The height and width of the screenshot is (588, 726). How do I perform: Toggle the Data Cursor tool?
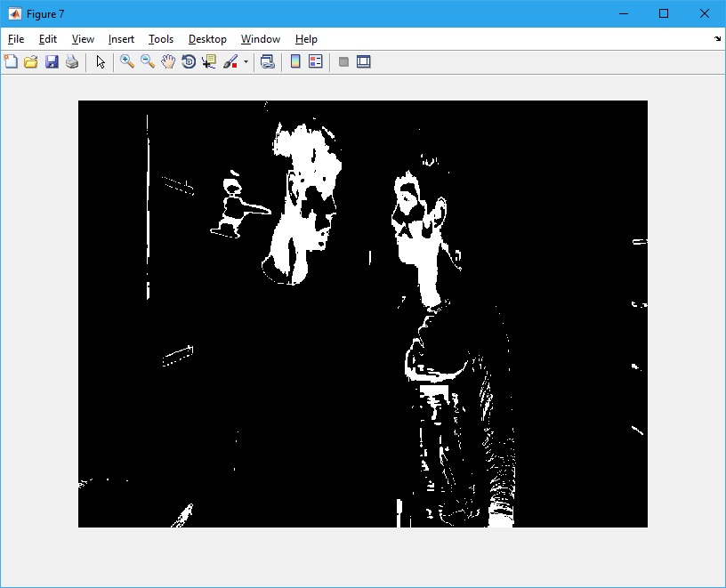pos(209,62)
